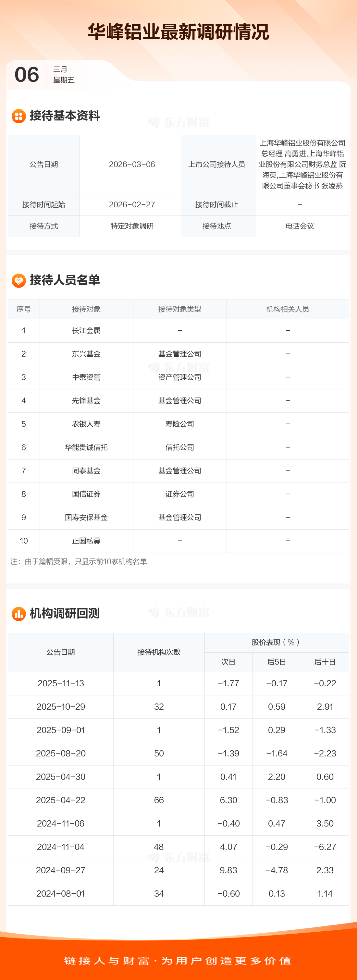
Task: Click the 电话会议 location cell
Action: 300,226
